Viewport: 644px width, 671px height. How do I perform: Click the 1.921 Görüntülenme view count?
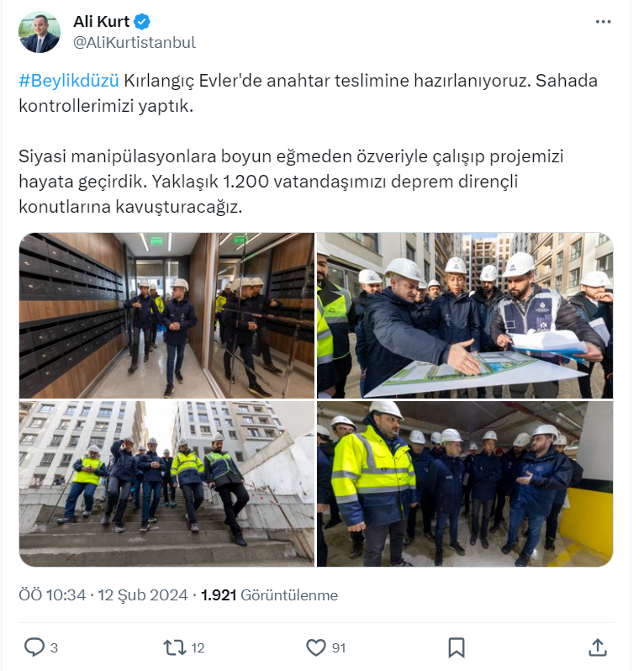pyautogui.click(x=270, y=595)
